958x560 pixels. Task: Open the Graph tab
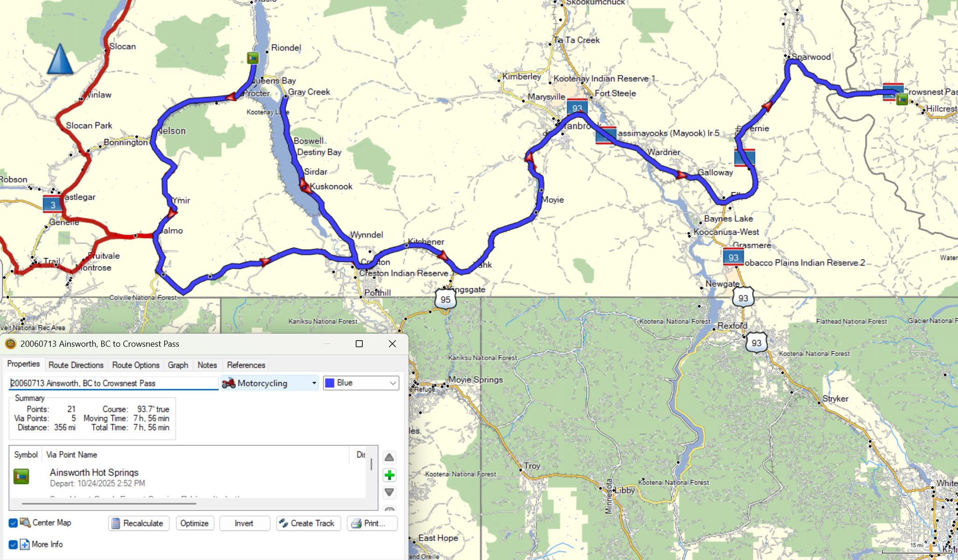[x=178, y=365]
